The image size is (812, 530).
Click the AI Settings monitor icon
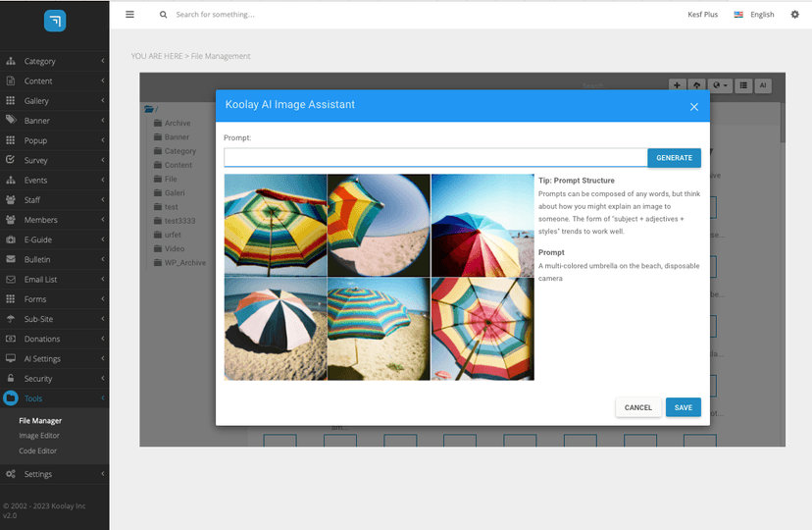(11, 358)
